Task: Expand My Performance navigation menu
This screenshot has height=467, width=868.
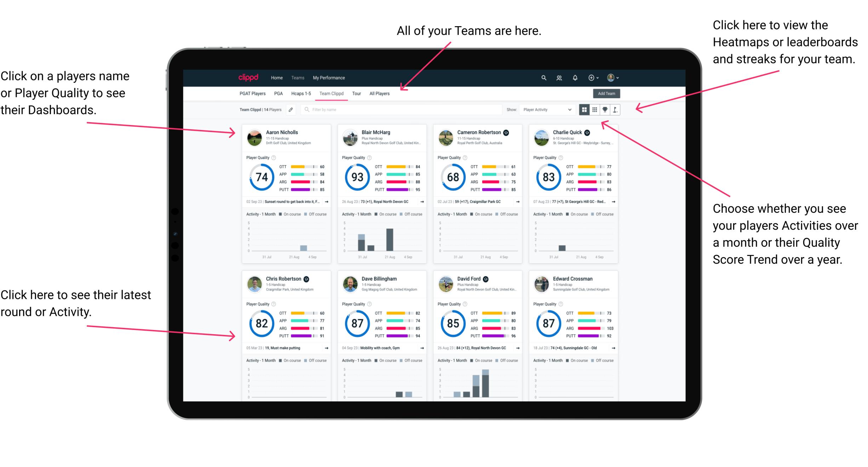Action: pyautogui.click(x=328, y=78)
